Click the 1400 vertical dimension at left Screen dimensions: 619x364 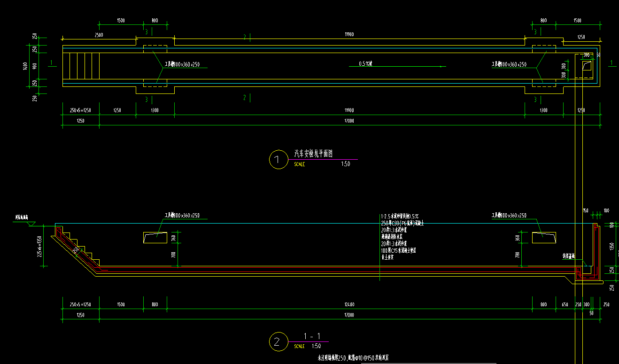point(25,66)
